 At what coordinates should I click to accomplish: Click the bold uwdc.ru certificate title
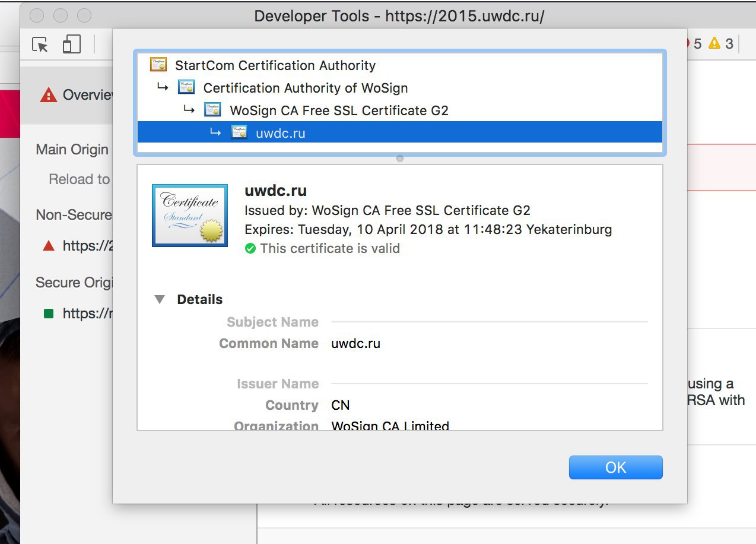275,191
